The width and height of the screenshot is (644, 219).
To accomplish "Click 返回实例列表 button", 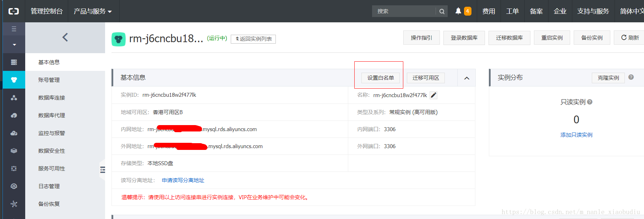I will click(x=253, y=39).
